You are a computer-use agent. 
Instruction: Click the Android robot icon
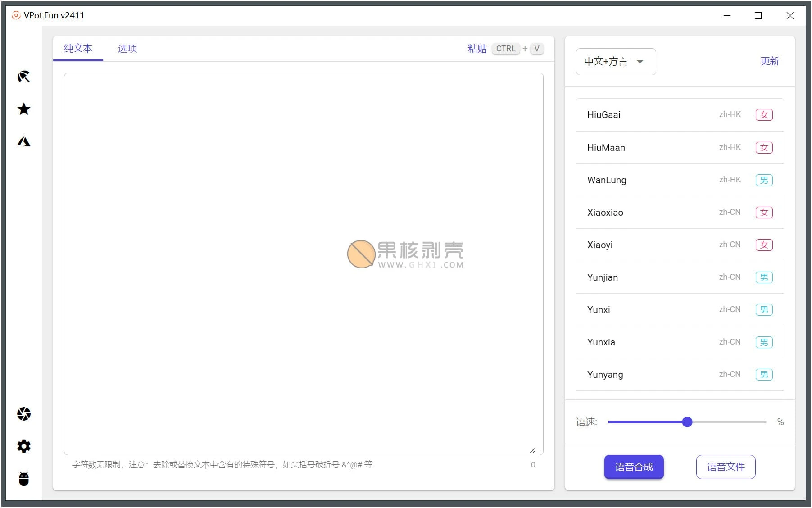[23, 479]
